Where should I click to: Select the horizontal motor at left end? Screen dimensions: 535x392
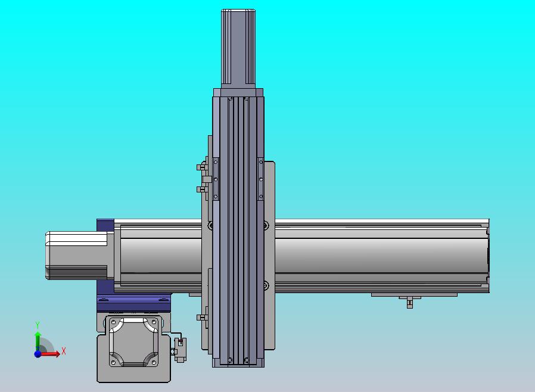click(79, 255)
